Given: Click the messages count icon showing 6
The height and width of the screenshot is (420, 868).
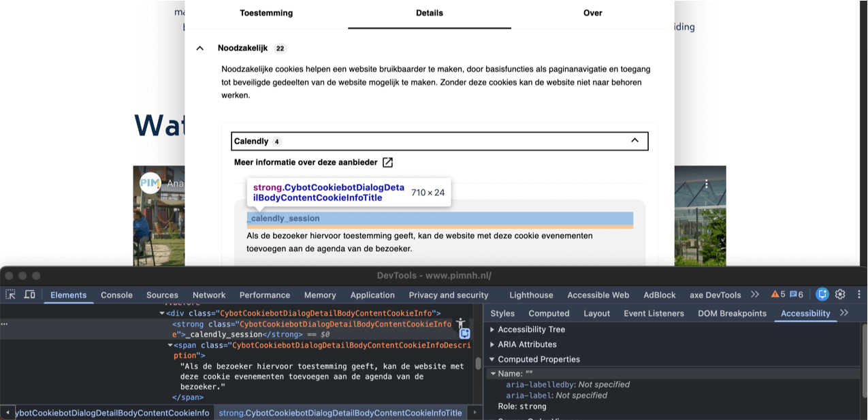Looking at the screenshot, I should 797,295.
